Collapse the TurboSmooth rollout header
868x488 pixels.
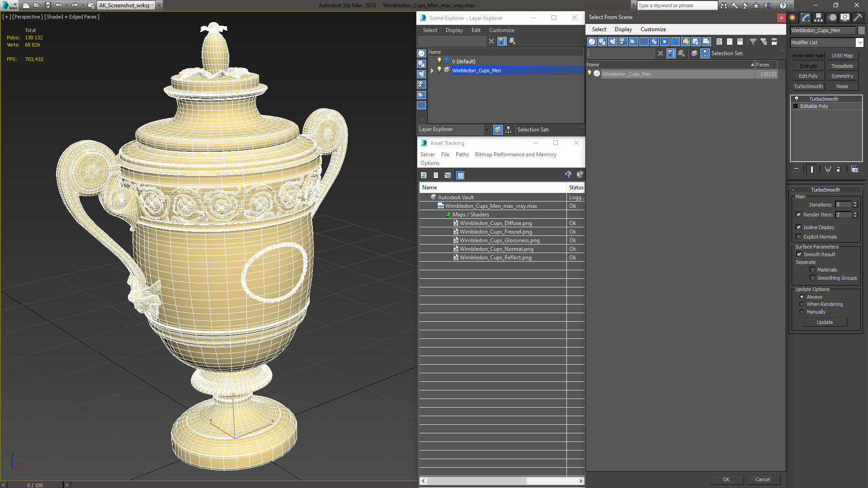[x=825, y=190]
